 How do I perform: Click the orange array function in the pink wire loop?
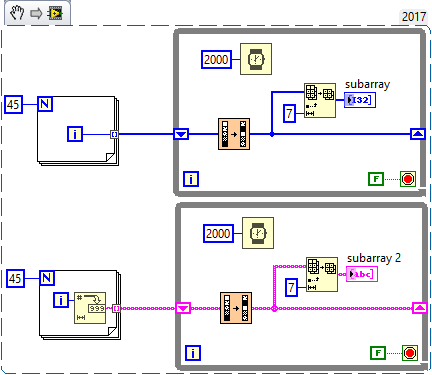[x=236, y=308]
